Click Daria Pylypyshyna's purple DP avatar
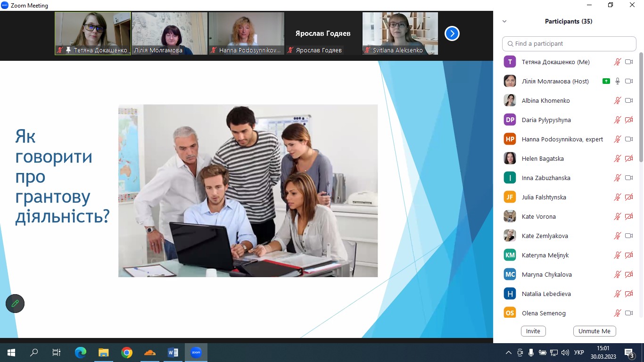This screenshot has width=644, height=362. 510,120
